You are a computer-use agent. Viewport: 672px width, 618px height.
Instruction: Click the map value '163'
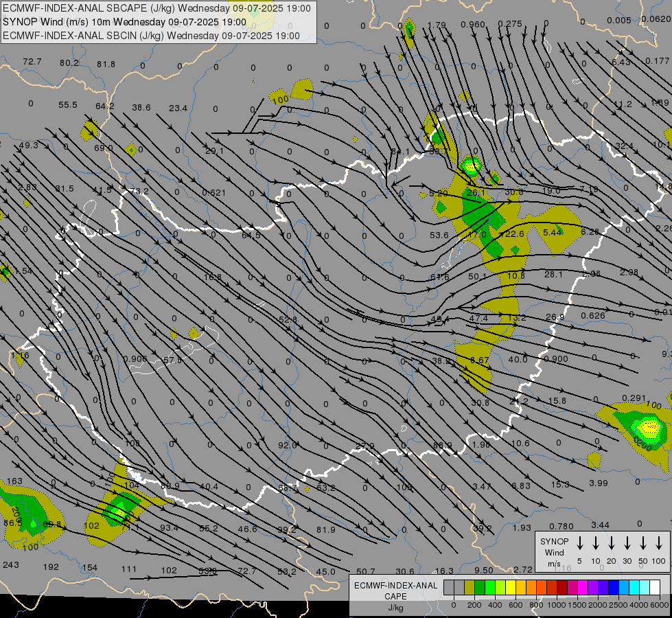pos(14,481)
